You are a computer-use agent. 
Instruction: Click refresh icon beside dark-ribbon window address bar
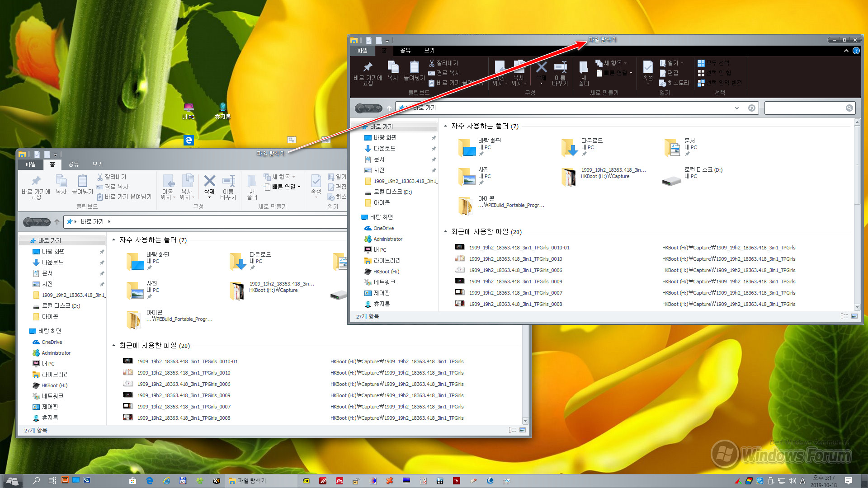751,108
